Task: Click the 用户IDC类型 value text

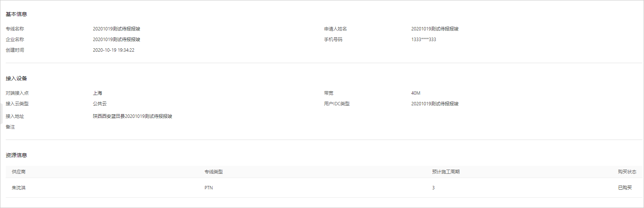Action: coord(435,104)
